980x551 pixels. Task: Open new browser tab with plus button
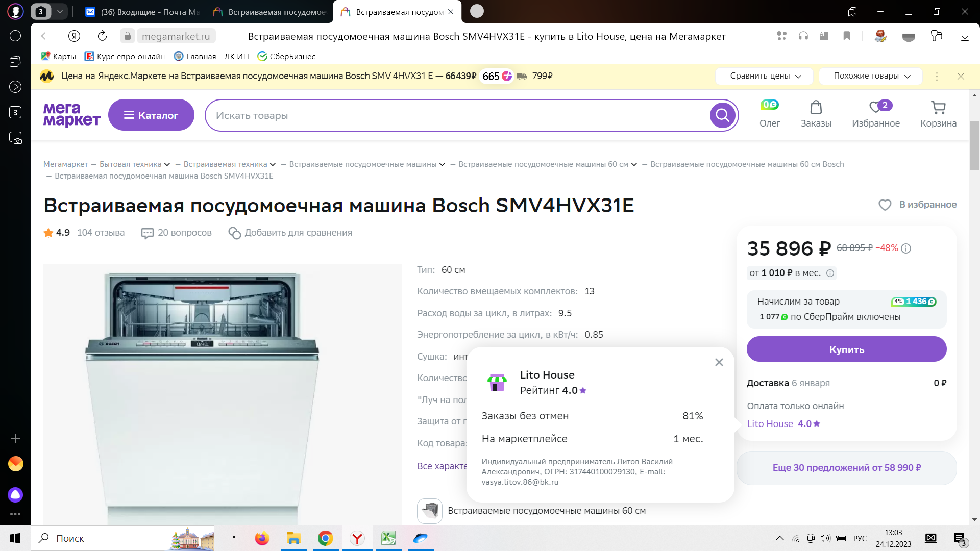pos(477,11)
